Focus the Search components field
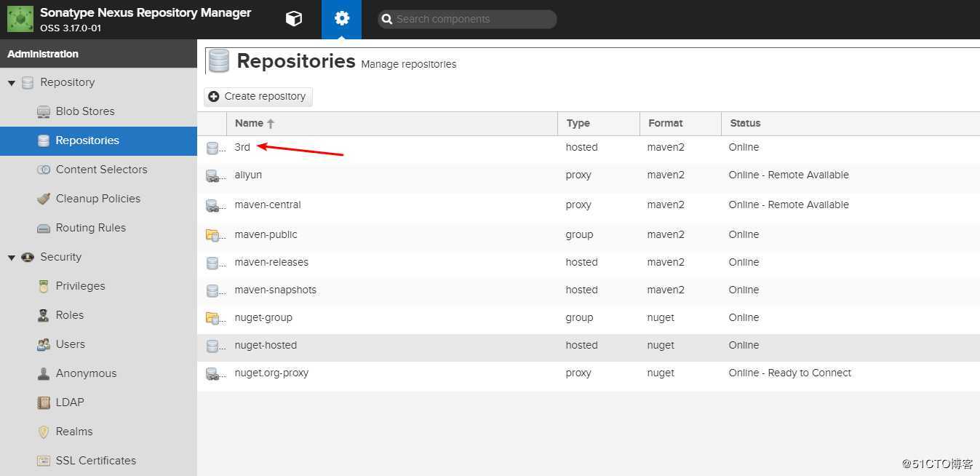980x476 pixels. (x=467, y=20)
